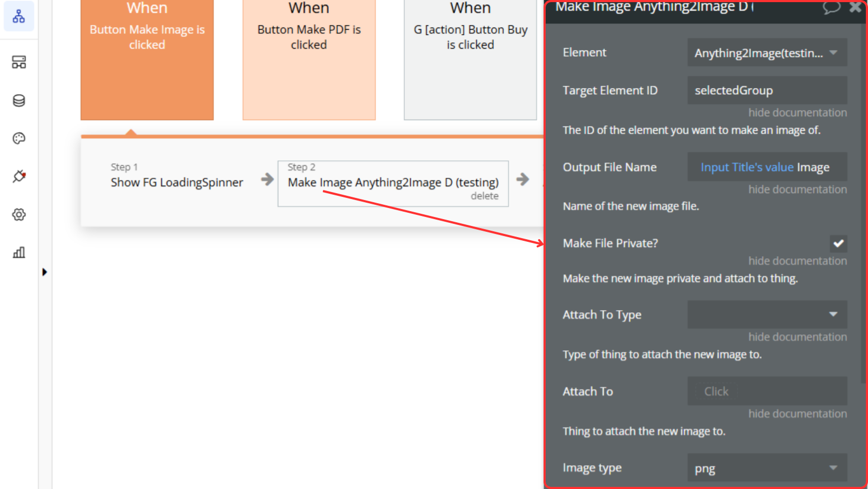This screenshot has width=868, height=489.
Task: Open the Data tab database icon
Action: click(19, 101)
